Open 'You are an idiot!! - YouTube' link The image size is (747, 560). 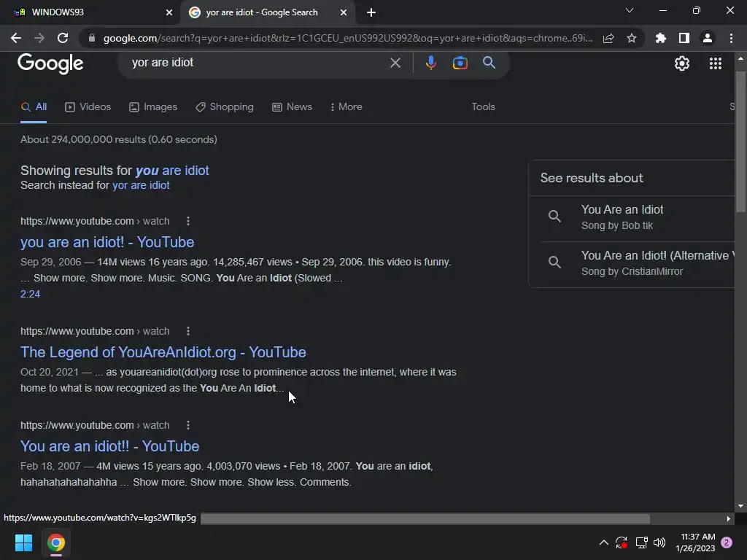coord(109,446)
